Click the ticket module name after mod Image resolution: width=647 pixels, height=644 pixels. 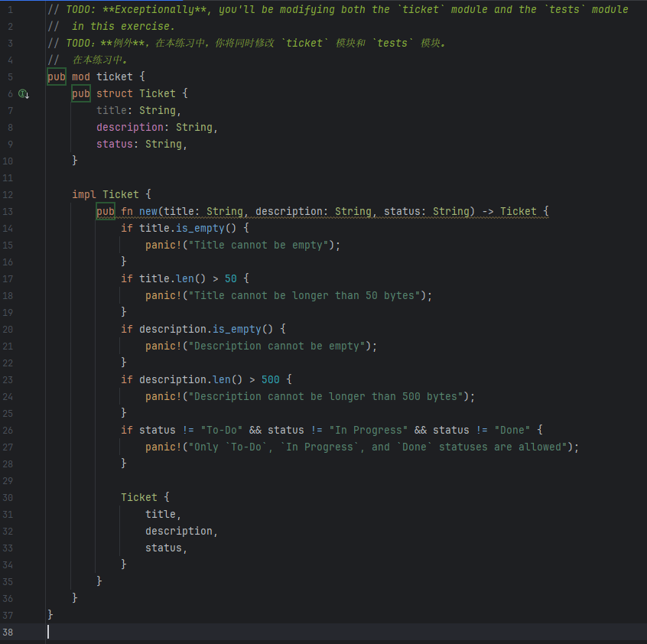pos(114,76)
